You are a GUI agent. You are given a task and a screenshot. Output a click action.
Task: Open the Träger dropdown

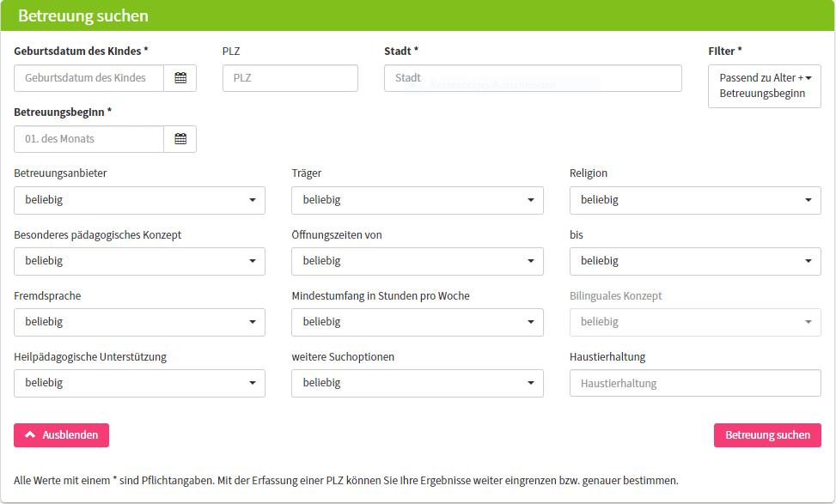pos(417,200)
